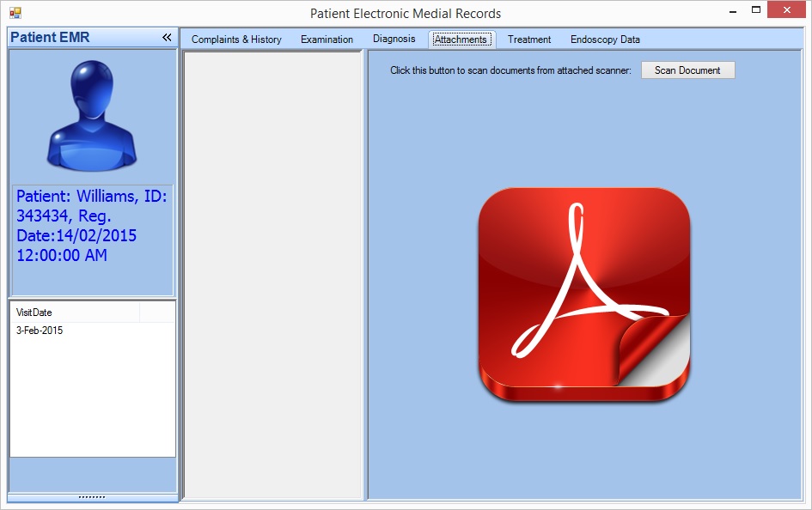Select the 3-Feb-2015 visit entry
This screenshot has width=812, height=510.
[40, 331]
